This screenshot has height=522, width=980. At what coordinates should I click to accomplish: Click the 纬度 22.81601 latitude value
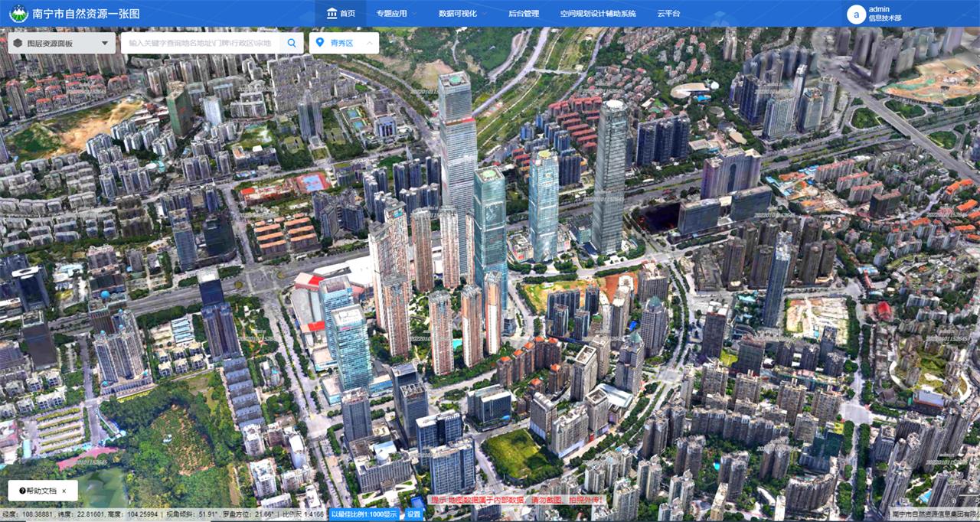[x=81, y=515]
